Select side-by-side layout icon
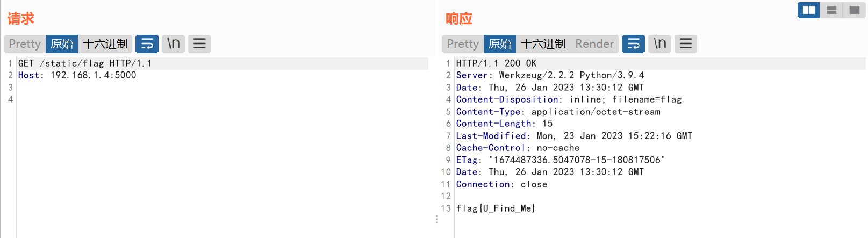This screenshot has width=868, height=238. pyautogui.click(x=809, y=10)
